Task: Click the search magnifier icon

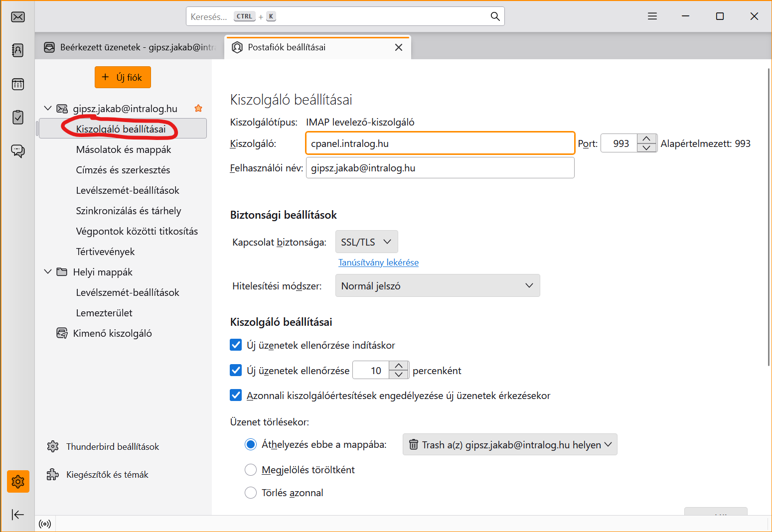Action: (x=495, y=16)
